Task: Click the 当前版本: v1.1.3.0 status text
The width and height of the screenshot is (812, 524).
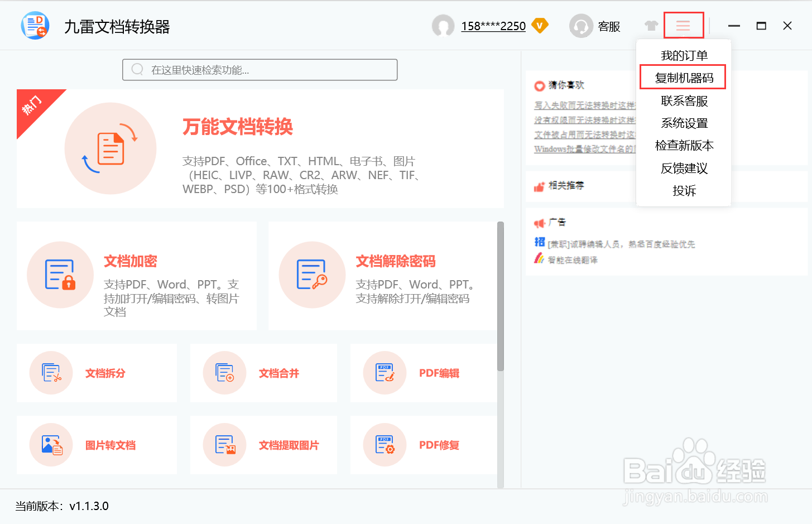Action: pyautogui.click(x=62, y=506)
